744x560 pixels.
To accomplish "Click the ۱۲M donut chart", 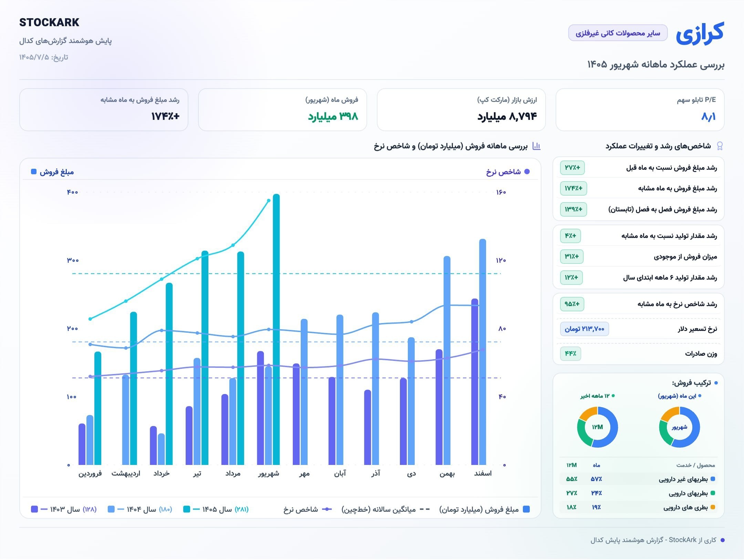I will coord(597,427).
